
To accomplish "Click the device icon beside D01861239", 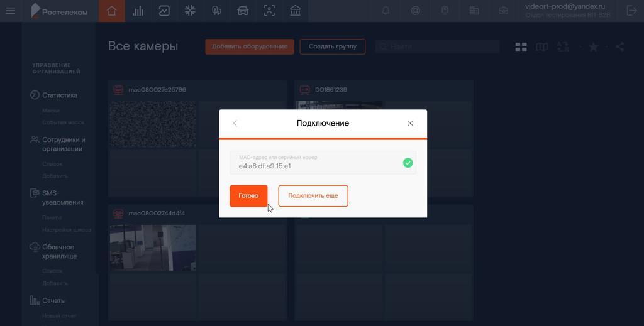I will click(x=305, y=90).
